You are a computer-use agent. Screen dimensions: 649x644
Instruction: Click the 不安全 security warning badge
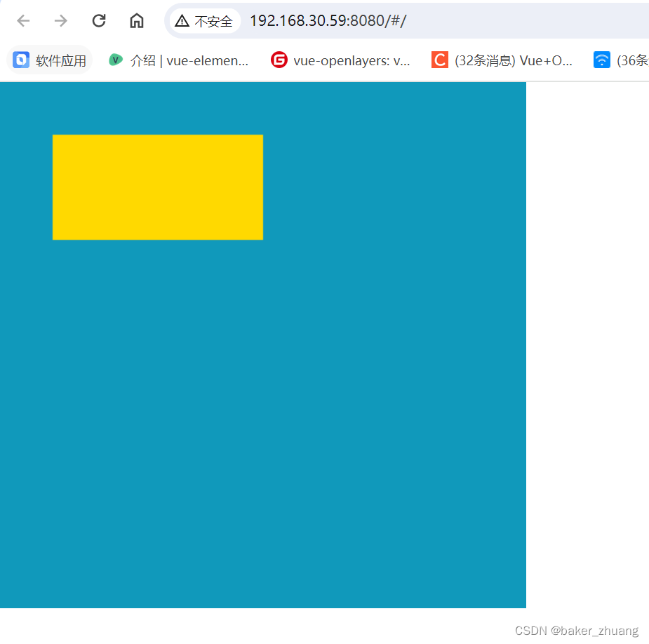pos(204,20)
